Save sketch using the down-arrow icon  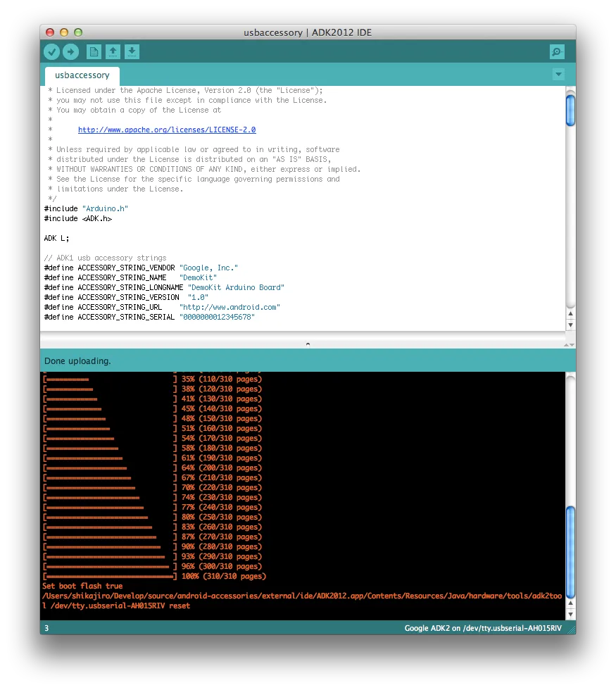tap(132, 51)
